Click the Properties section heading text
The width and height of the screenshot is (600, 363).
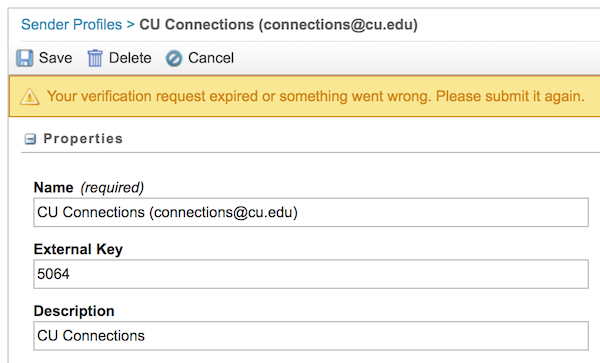coord(83,138)
